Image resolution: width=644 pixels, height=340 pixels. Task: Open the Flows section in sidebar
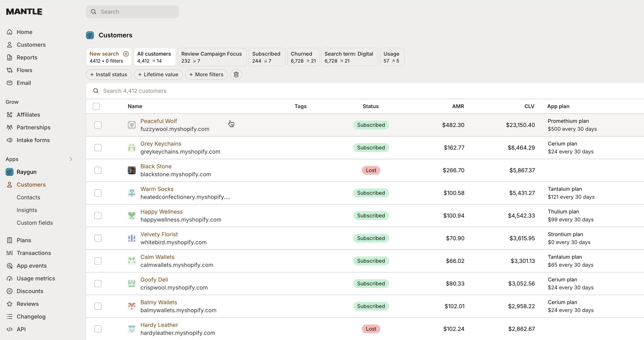(x=24, y=70)
